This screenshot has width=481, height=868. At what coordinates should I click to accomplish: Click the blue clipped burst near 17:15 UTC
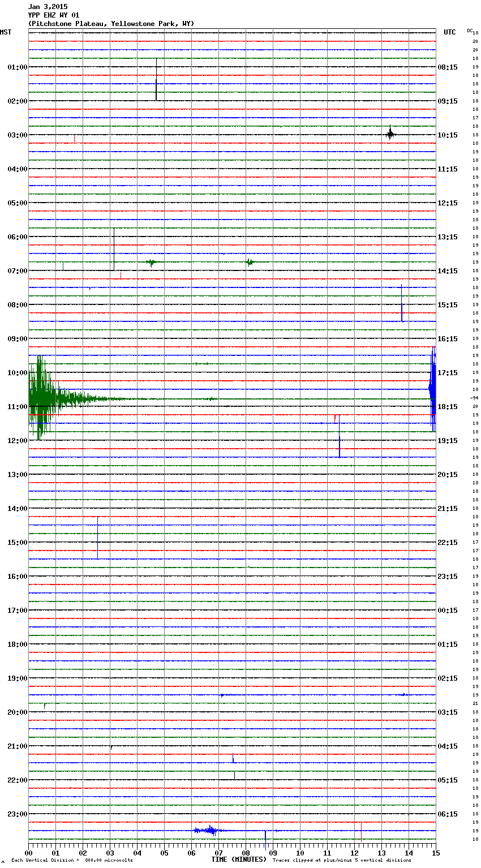pos(433,389)
